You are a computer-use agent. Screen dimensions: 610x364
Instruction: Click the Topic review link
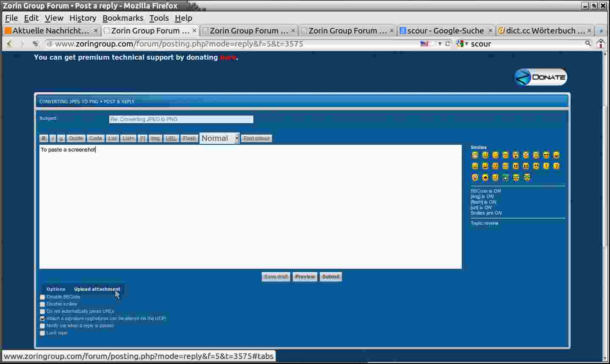click(x=484, y=223)
